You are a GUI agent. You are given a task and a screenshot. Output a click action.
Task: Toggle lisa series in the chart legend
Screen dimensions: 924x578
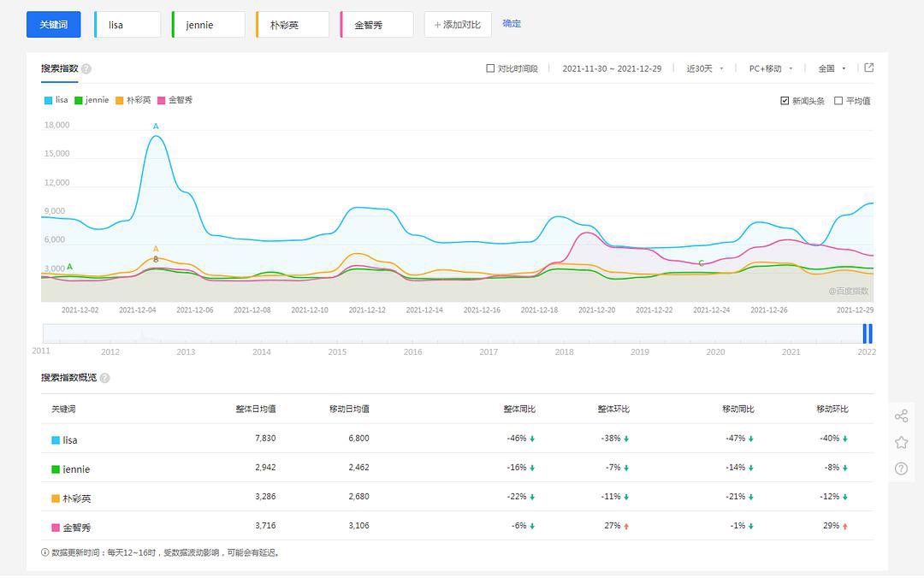click(x=56, y=100)
